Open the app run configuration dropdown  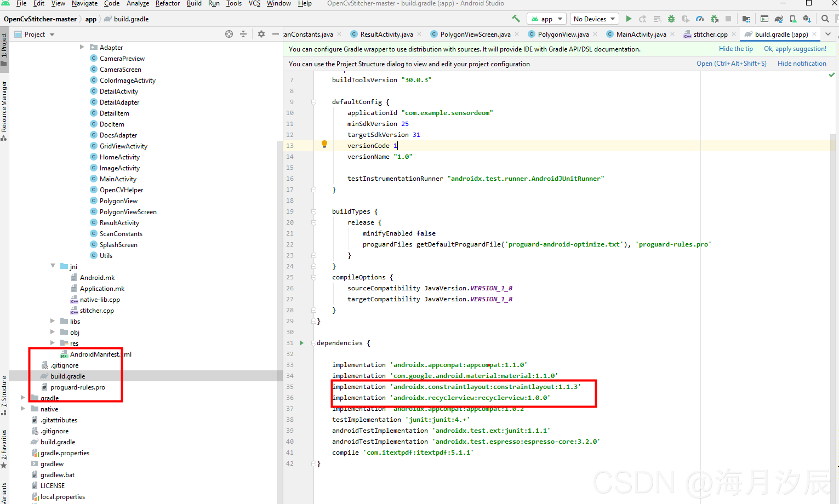click(x=546, y=19)
